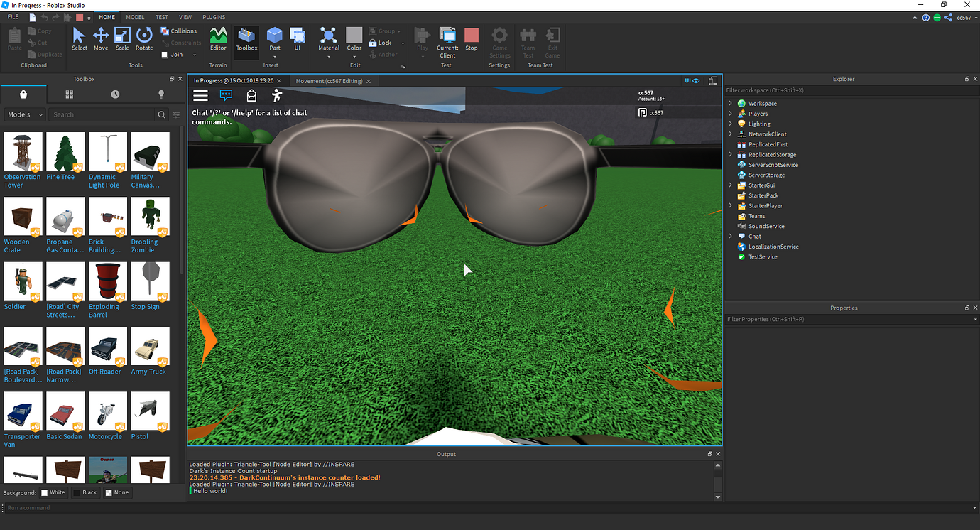Set Toolbox background to None

(117, 492)
